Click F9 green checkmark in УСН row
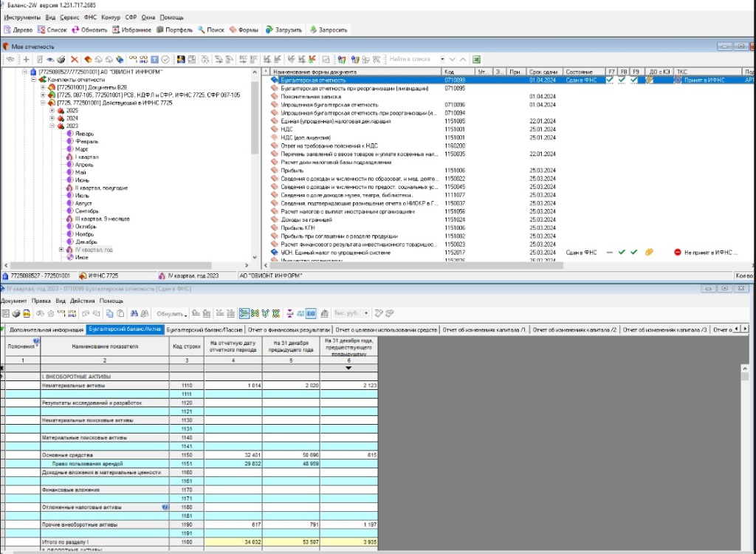This screenshot has width=756, height=554. pyautogui.click(x=634, y=253)
